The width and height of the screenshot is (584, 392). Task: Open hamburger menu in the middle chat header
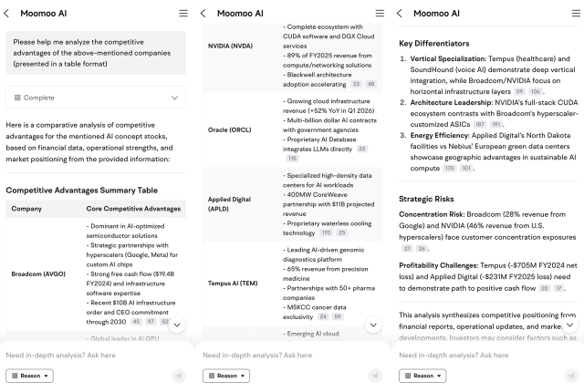click(380, 14)
